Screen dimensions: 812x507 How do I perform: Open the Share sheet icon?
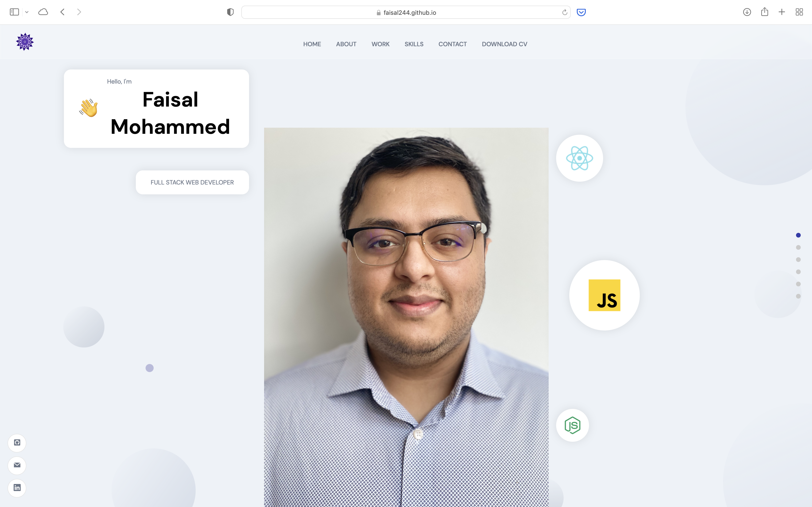765,12
